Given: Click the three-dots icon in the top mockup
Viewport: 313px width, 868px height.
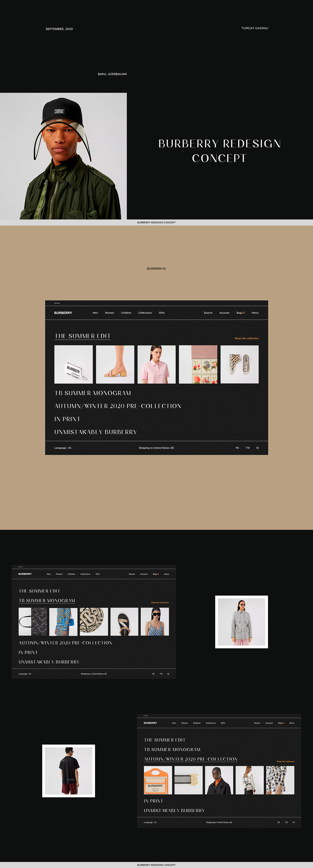Looking at the screenshot, I should pyautogui.click(x=57, y=303).
